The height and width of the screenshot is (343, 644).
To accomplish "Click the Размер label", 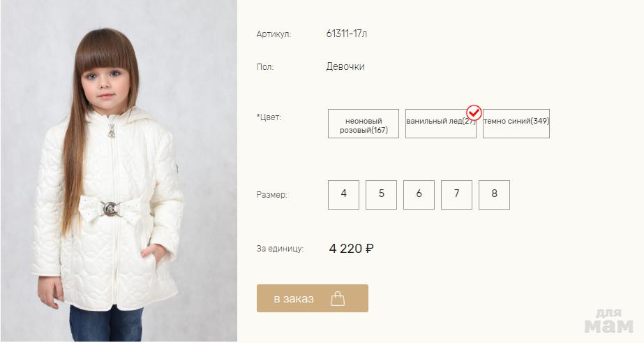I will point(271,196).
